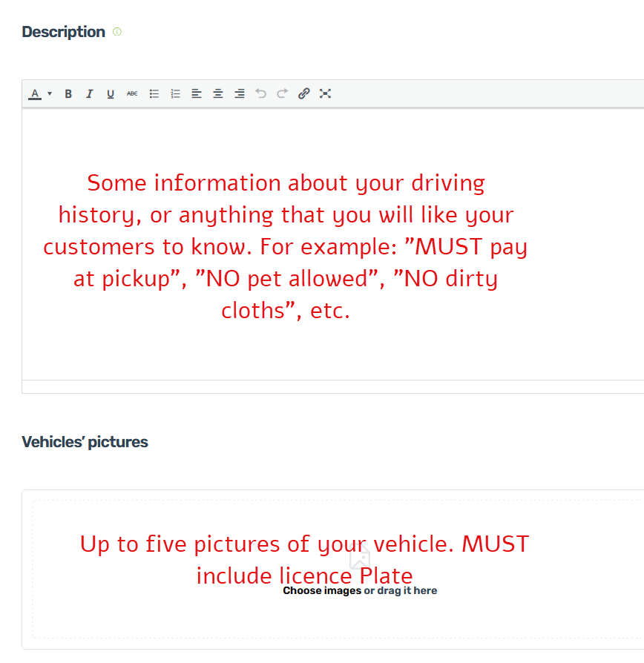Apply italic formatting to text
This screenshot has height=663, width=644.
click(89, 93)
